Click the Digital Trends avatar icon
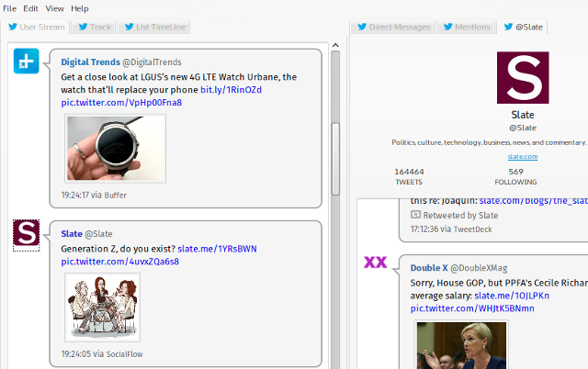588x369 pixels. 27,61
